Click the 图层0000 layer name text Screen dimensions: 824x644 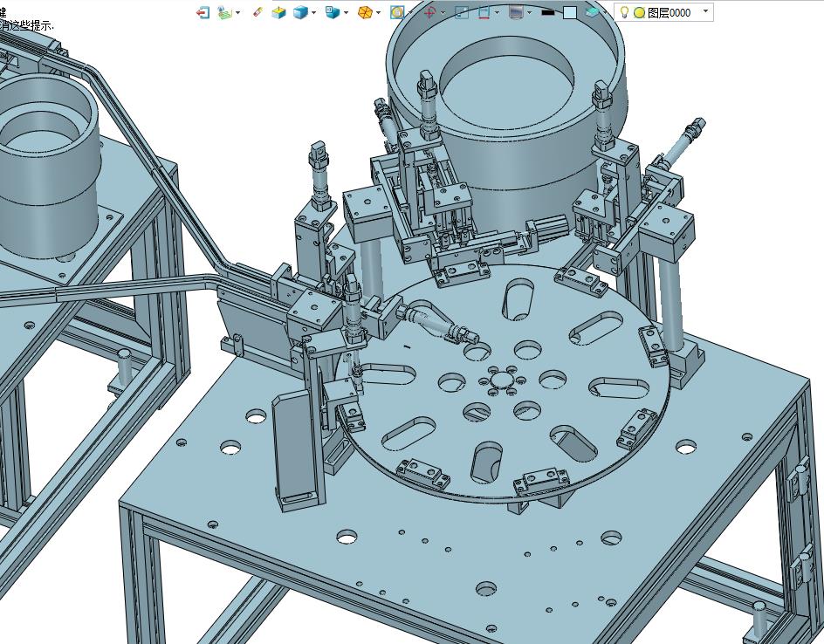(669, 12)
